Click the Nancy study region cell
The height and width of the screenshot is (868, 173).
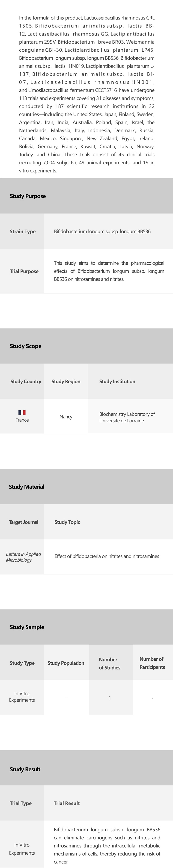point(66,417)
